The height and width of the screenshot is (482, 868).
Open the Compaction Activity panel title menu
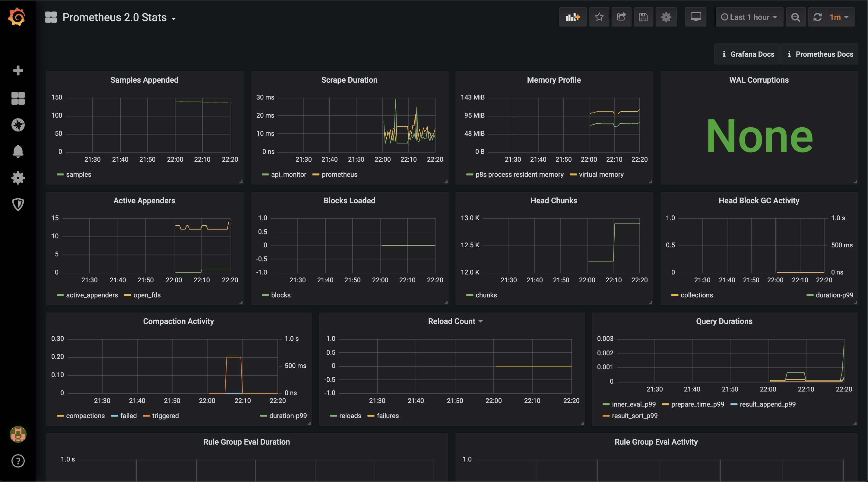(x=179, y=321)
